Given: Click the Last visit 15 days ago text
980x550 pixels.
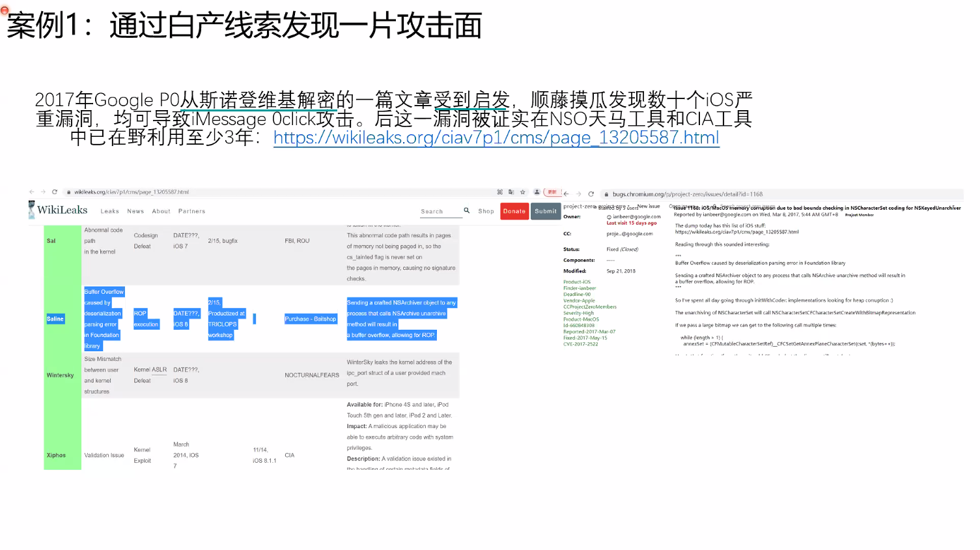Looking at the screenshot, I should tap(632, 223).
